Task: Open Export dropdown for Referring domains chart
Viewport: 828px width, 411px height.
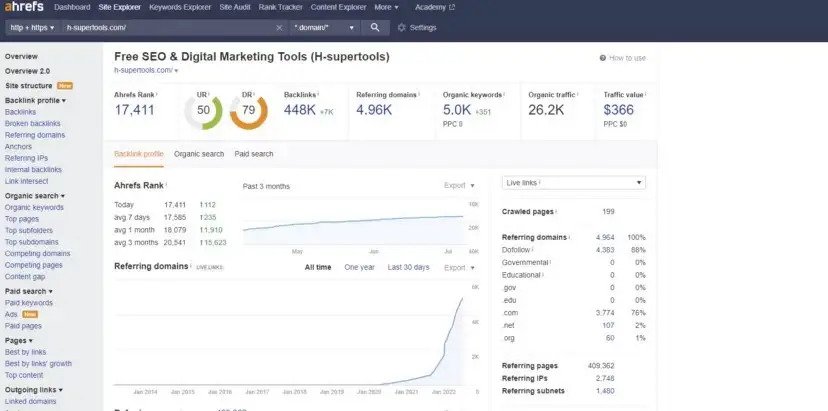Action: click(459, 268)
